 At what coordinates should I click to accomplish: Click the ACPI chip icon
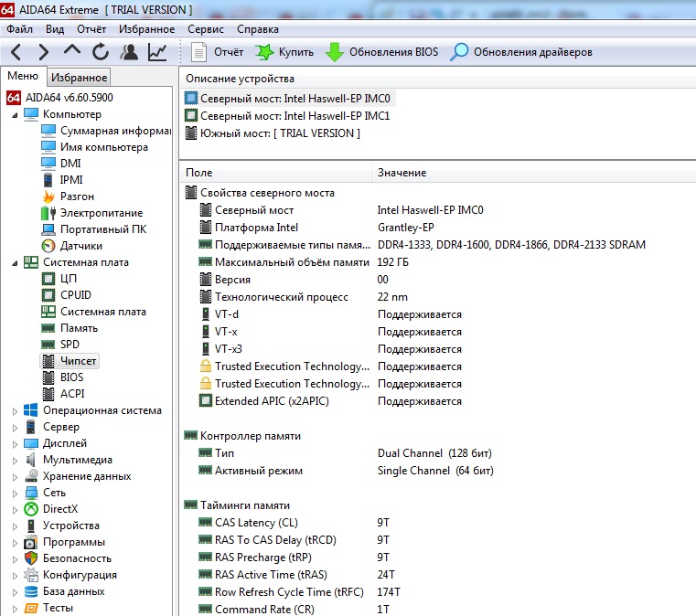pyautogui.click(x=48, y=394)
